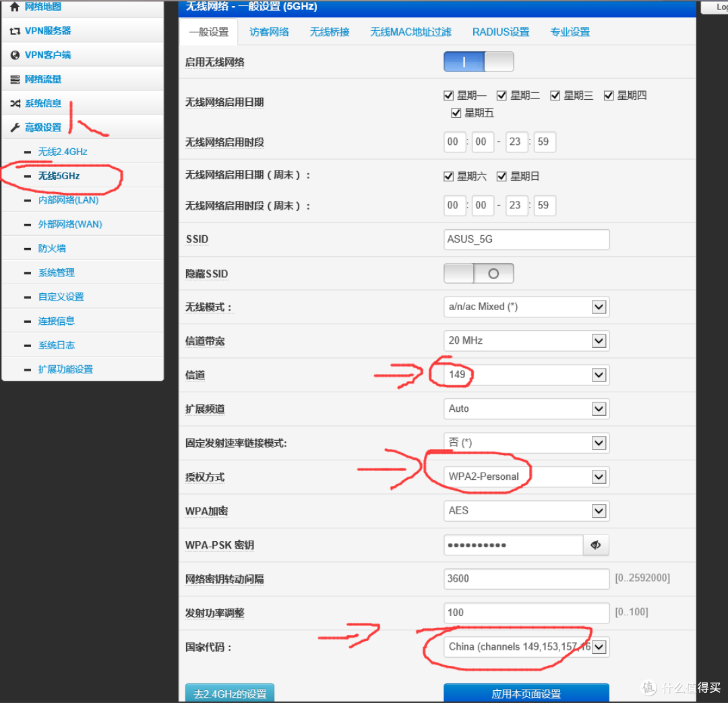Viewport: 728px width, 703px height.
Task: Open the VPN服务器 menu link
Action: (x=48, y=30)
